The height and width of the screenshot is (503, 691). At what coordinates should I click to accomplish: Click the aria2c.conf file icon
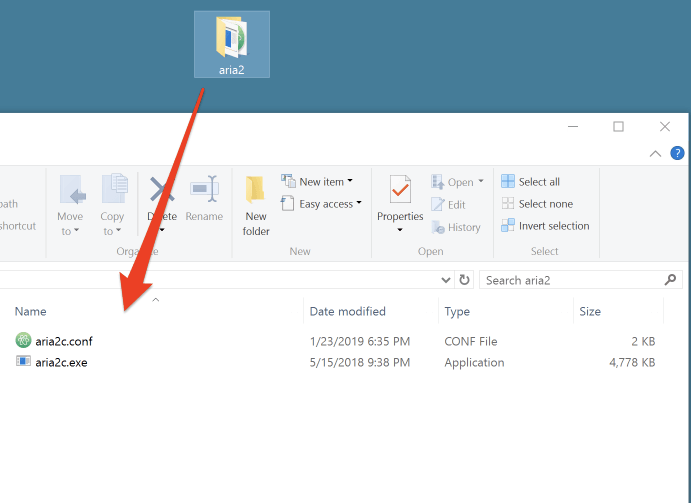click(23, 340)
